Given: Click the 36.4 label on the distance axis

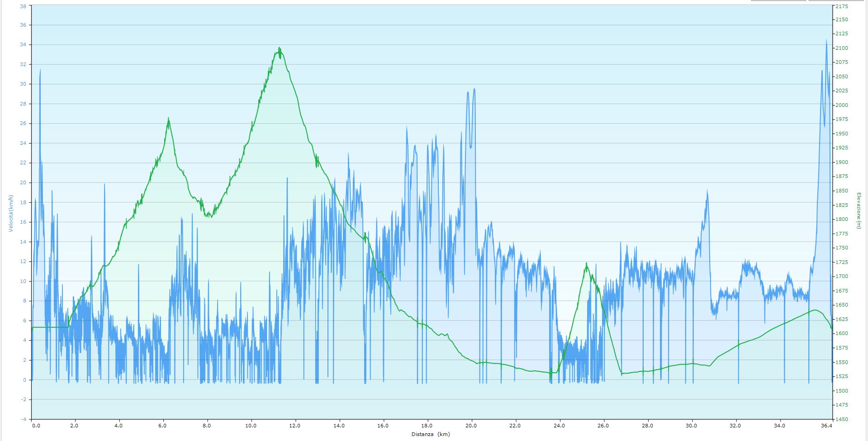Looking at the screenshot, I should pyautogui.click(x=826, y=426).
